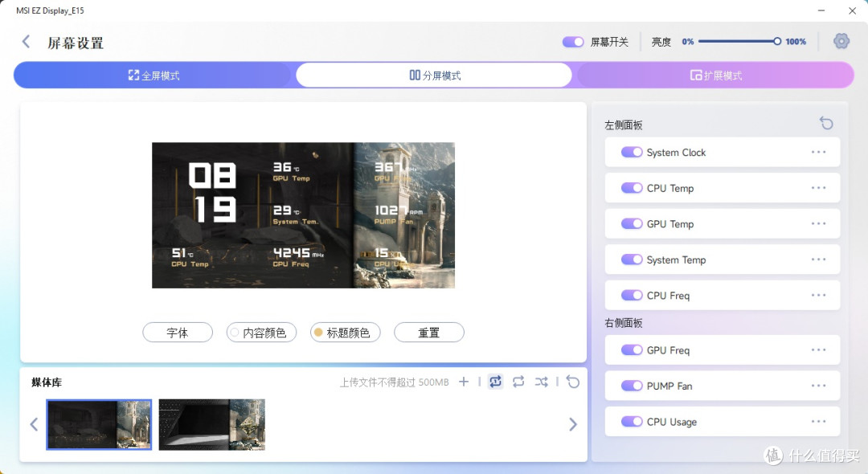Toggle the GPU Freq item

[x=632, y=349]
